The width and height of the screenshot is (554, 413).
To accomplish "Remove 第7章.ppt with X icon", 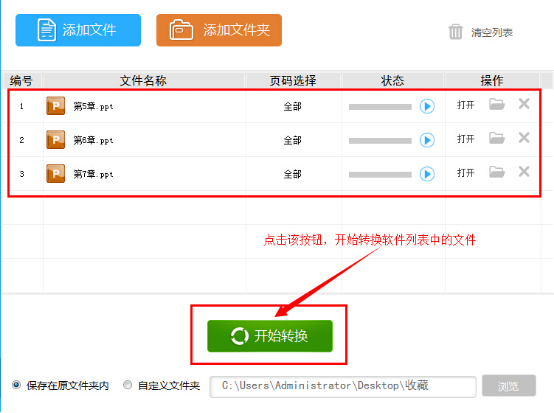I will point(524,171).
